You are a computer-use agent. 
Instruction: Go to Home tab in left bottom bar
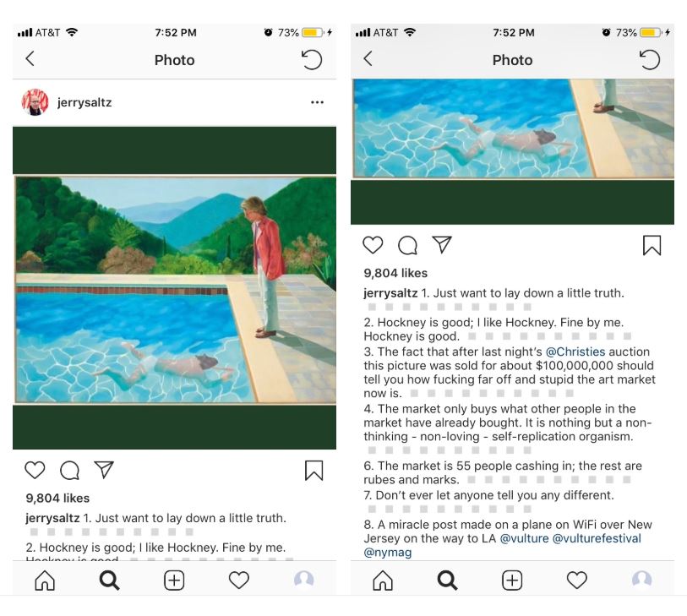pos(45,581)
